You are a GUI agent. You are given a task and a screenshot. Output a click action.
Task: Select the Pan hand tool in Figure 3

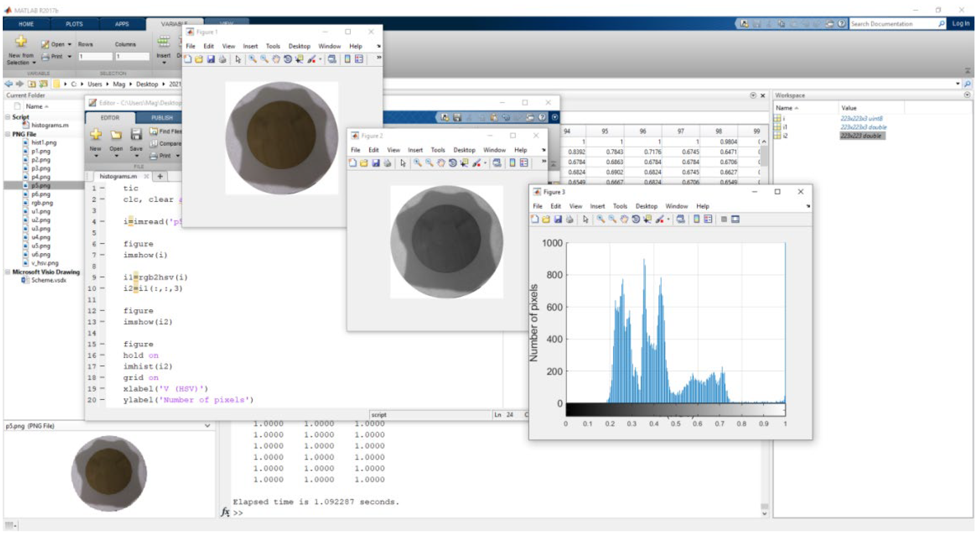[x=624, y=219]
